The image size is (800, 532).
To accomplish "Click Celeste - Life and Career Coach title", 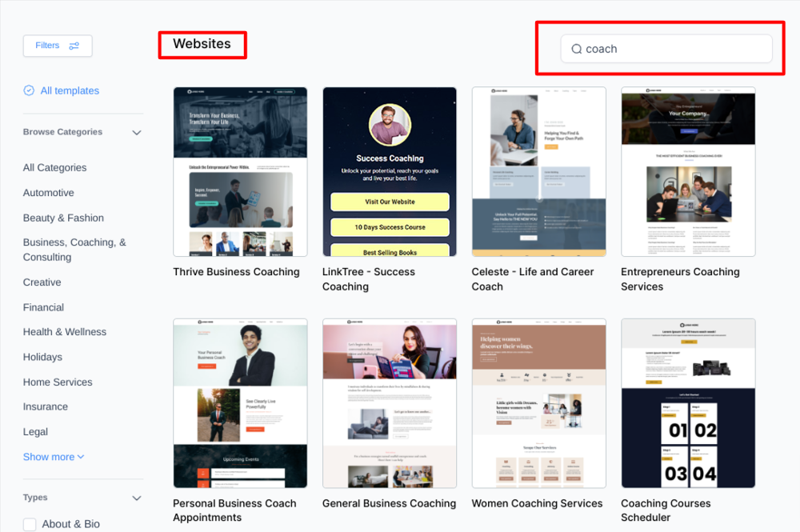I will click(533, 279).
